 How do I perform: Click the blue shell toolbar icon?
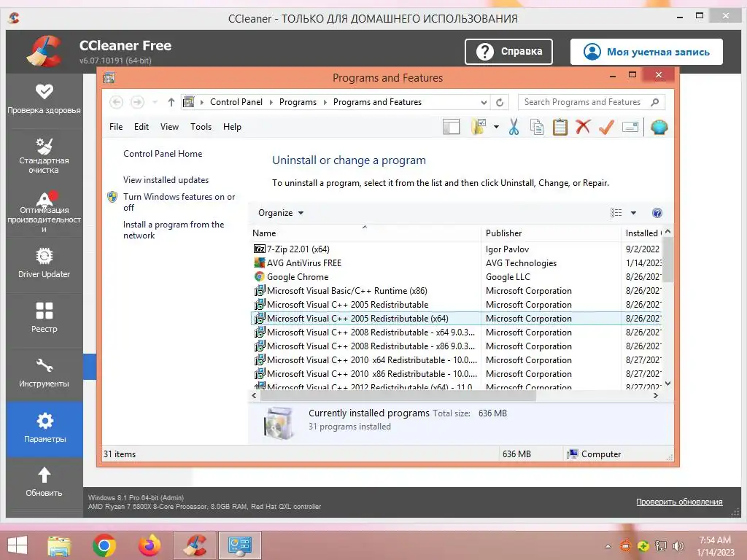[659, 127]
